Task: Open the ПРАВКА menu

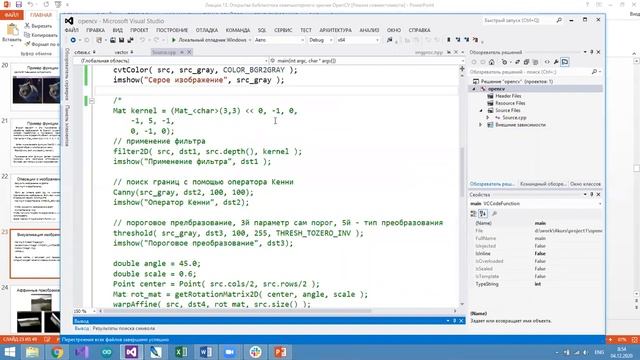Action: (x=96, y=30)
